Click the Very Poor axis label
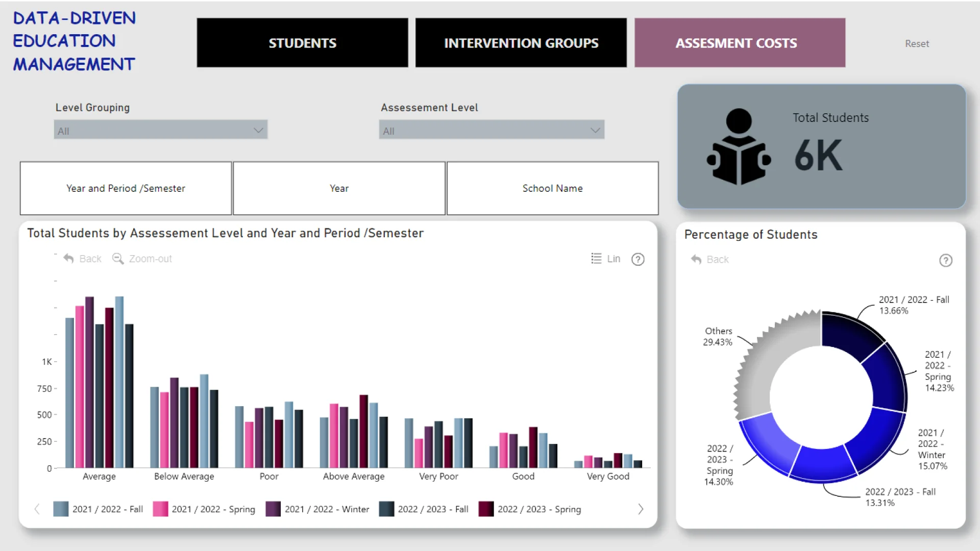This screenshot has height=551, width=980. coord(438,476)
